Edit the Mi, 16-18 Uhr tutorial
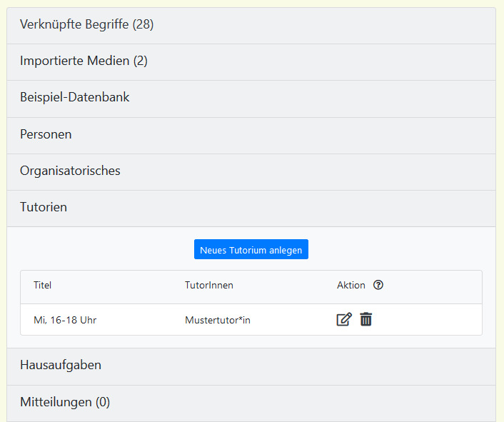The height and width of the screenshot is (422, 504). tap(344, 319)
